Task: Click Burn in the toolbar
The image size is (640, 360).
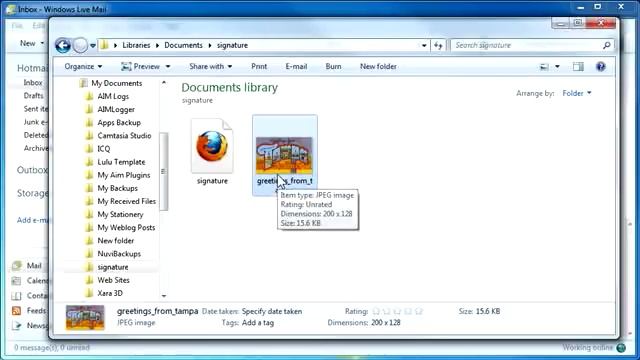Action: tap(333, 67)
